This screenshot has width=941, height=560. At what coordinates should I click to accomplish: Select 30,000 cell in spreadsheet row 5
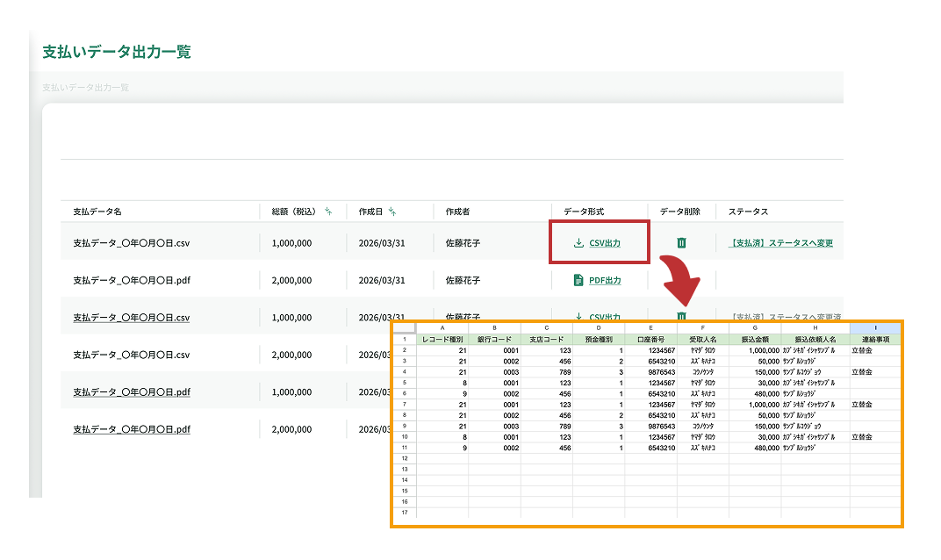pos(755,383)
